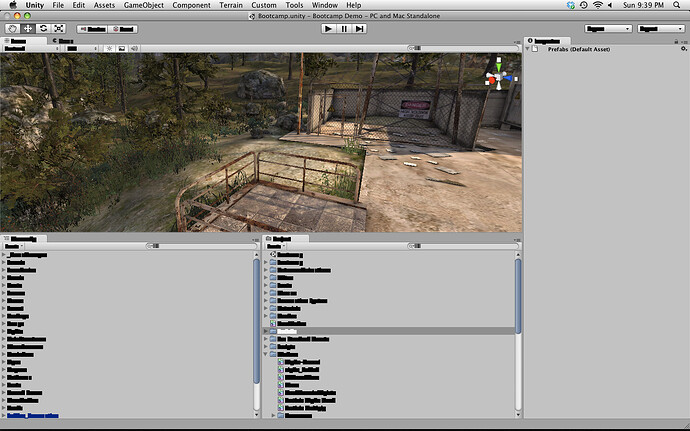Image resolution: width=690 pixels, height=431 pixels.
Task: Open the Terrain menu
Action: pos(231,5)
